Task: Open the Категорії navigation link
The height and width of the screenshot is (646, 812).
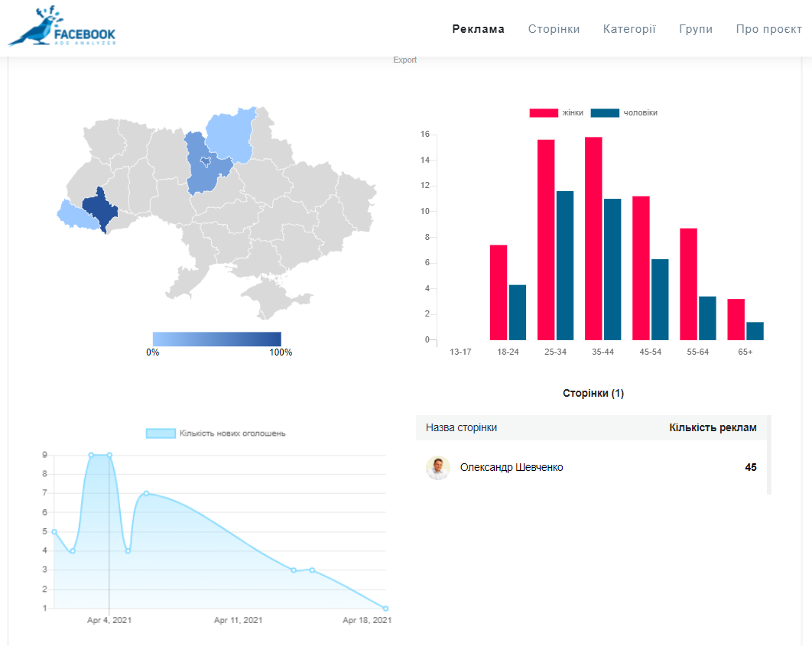Action: (629, 29)
